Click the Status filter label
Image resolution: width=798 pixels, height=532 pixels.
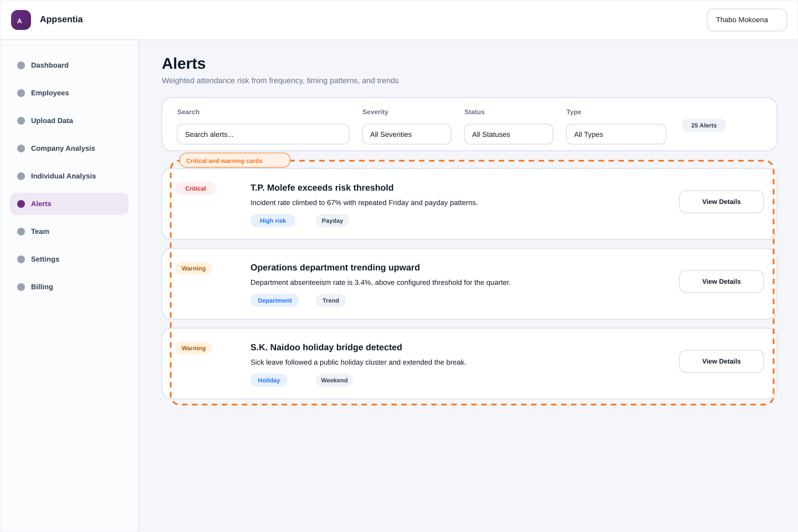point(474,112)
